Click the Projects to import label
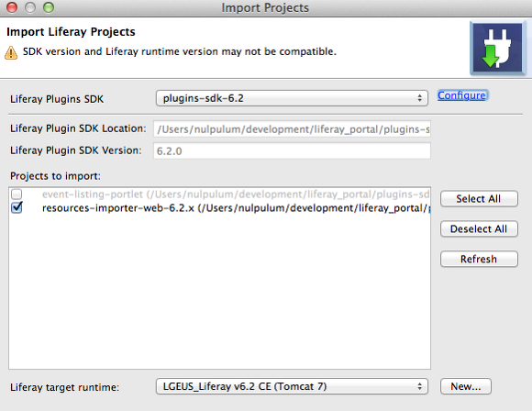This screenshot has width=532, height=411. (55, 176)
